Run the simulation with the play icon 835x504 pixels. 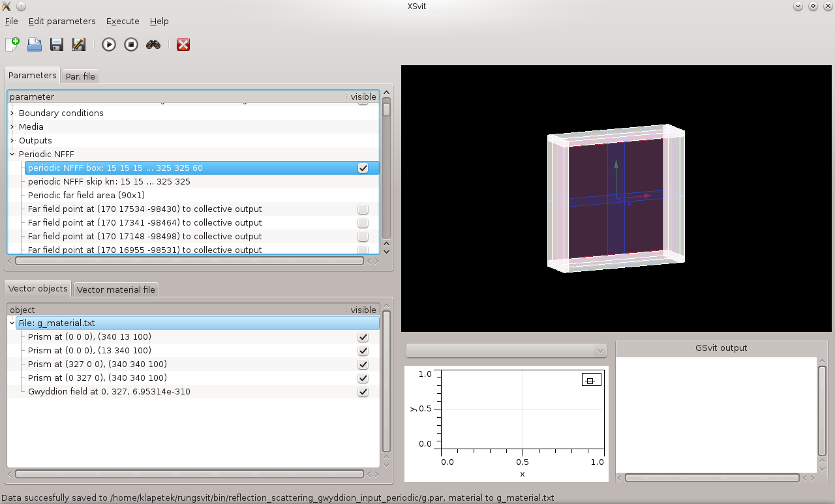(x=109, y=44)
